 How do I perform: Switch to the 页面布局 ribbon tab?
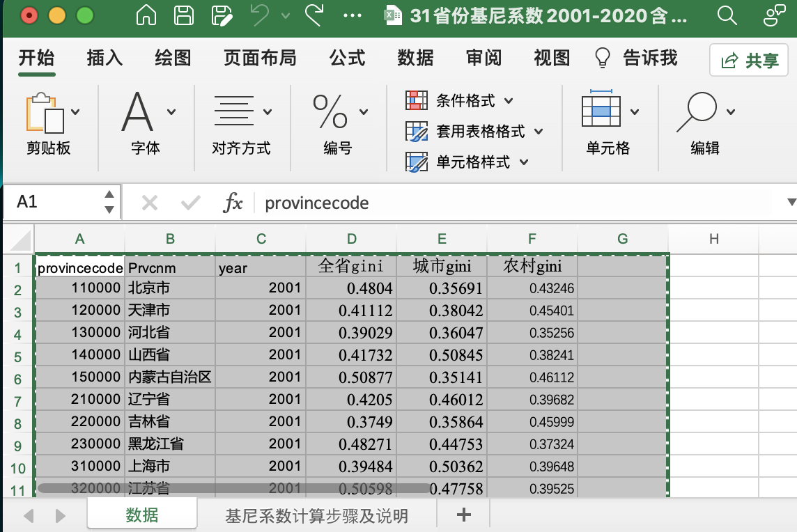pos(261,58)
